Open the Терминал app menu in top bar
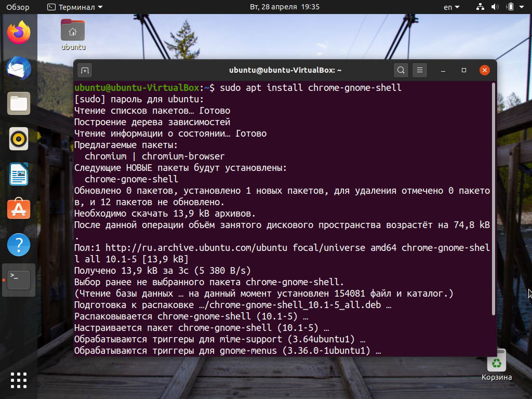This screenshot has width=532, height=399. [x=75, y=7]
